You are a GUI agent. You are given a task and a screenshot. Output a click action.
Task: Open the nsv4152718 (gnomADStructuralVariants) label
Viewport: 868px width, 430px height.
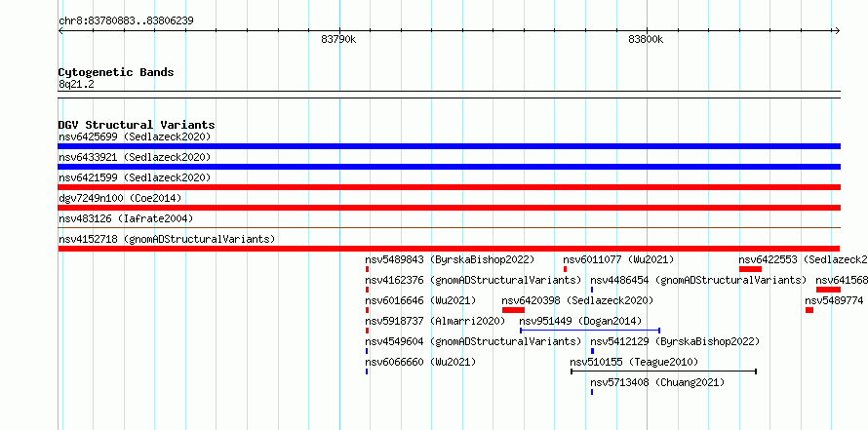point(167,239)
